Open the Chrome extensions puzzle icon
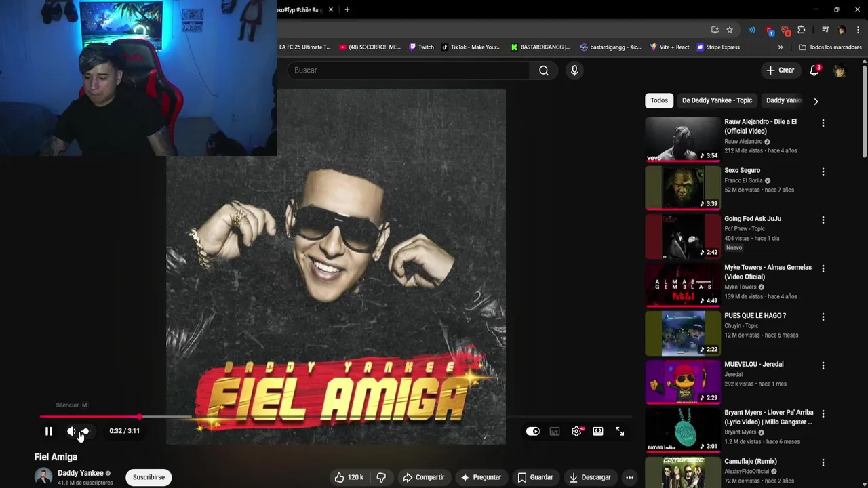The image size is (868, 488). click(x=802, y=30)
